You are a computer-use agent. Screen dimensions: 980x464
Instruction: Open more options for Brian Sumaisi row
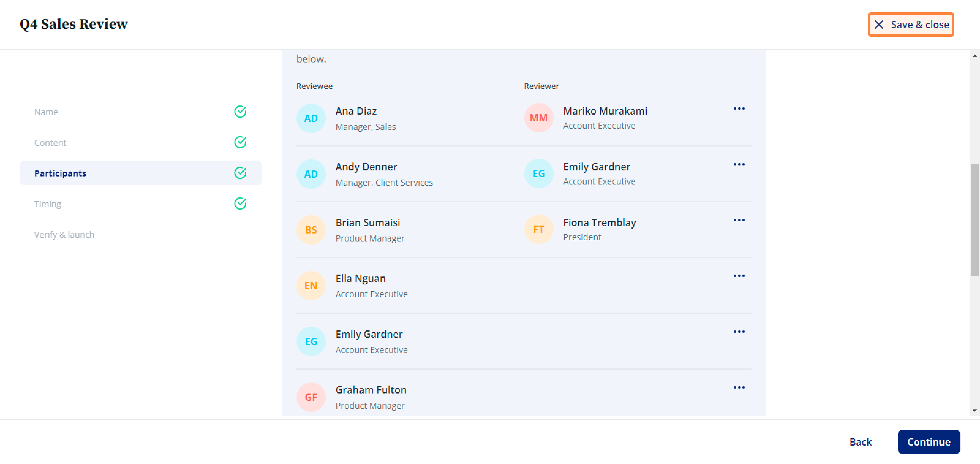click(x=739, y=220)
